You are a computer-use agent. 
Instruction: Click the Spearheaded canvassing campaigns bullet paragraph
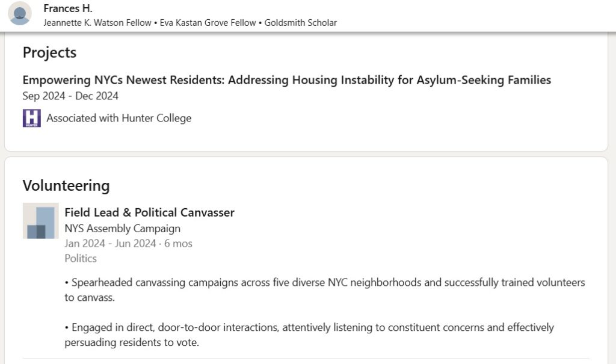click(x=325, y=289)
